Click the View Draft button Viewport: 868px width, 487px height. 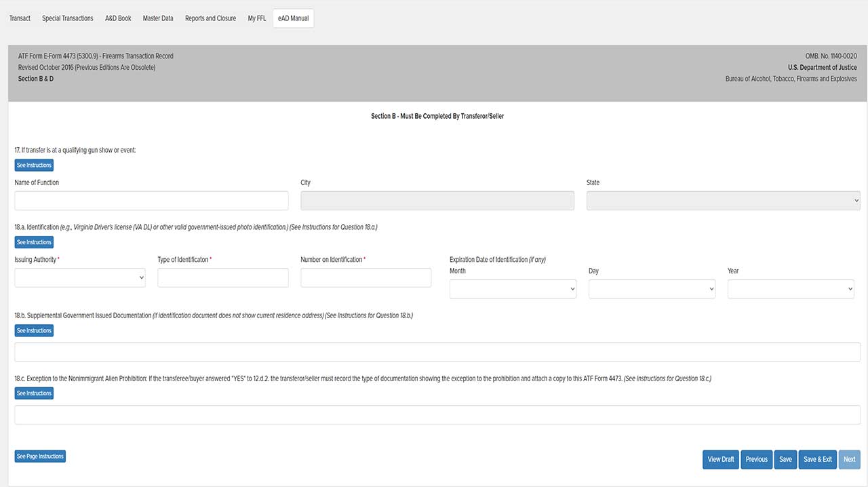pos(720,459)
